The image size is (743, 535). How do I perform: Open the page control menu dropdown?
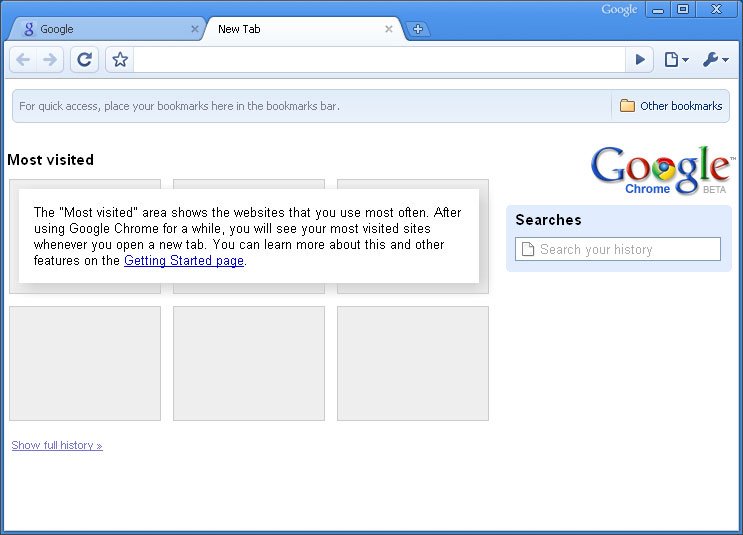tap(677, 60)
